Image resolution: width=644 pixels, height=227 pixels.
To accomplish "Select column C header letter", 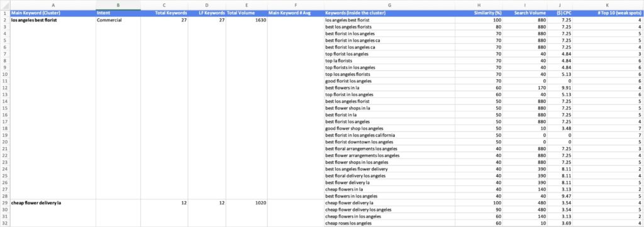I will pyautogui.click(x=164, y=5).
